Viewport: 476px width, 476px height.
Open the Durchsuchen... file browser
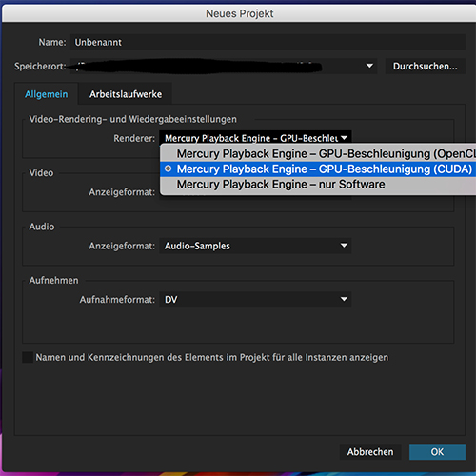(426, 66)
